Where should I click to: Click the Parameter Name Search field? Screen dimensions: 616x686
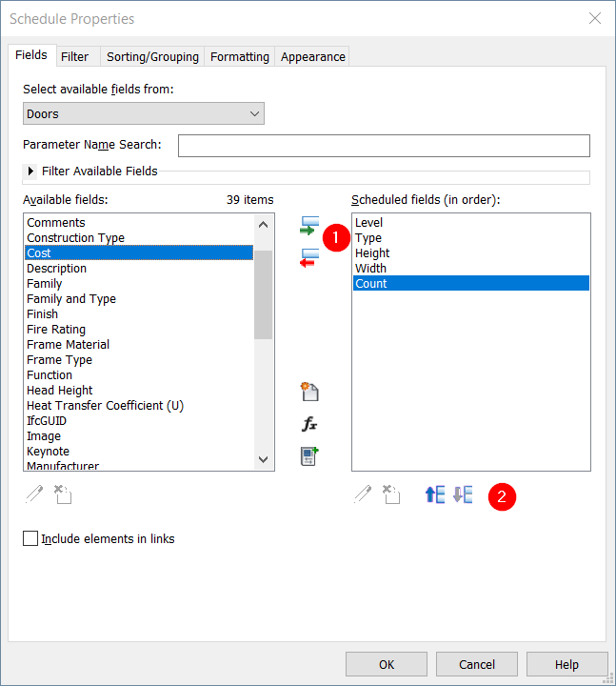(384, 146)
